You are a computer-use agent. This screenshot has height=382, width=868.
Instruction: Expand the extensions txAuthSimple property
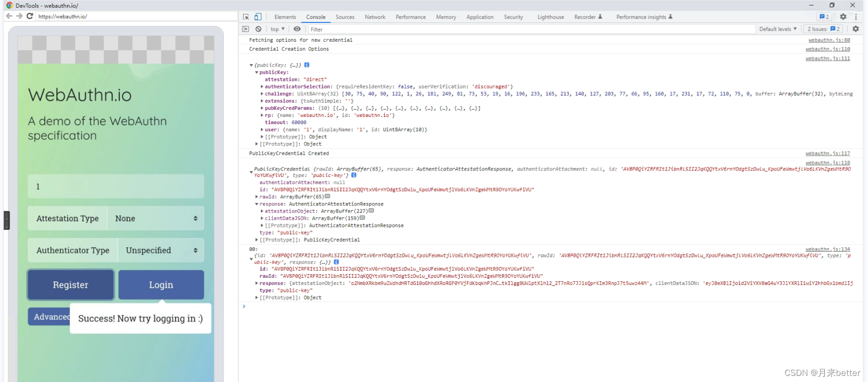coord(262,101)
